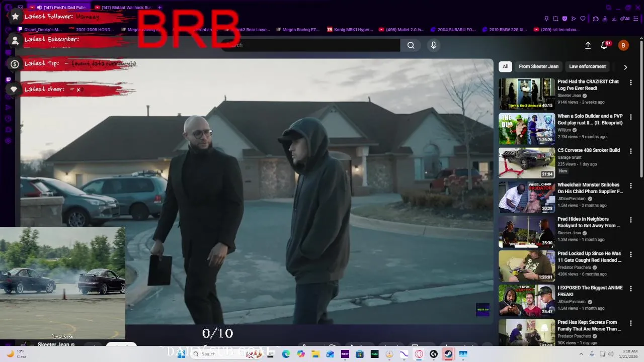
Task: Open Outlook from the taskbar
Action: point(330,354)
